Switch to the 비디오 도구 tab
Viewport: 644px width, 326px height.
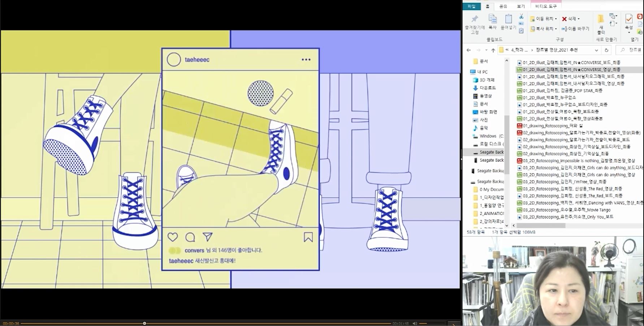coord(546,6)
